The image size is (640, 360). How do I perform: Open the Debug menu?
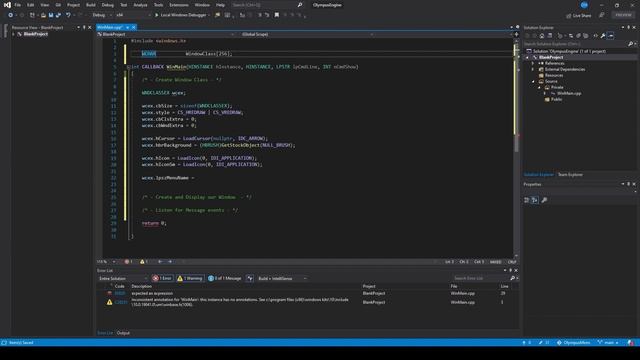[108, 5]
